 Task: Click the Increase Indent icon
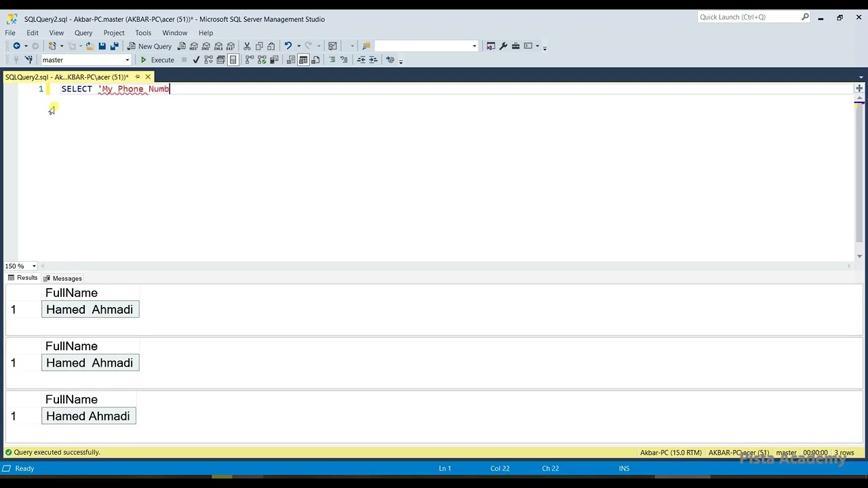373,60
